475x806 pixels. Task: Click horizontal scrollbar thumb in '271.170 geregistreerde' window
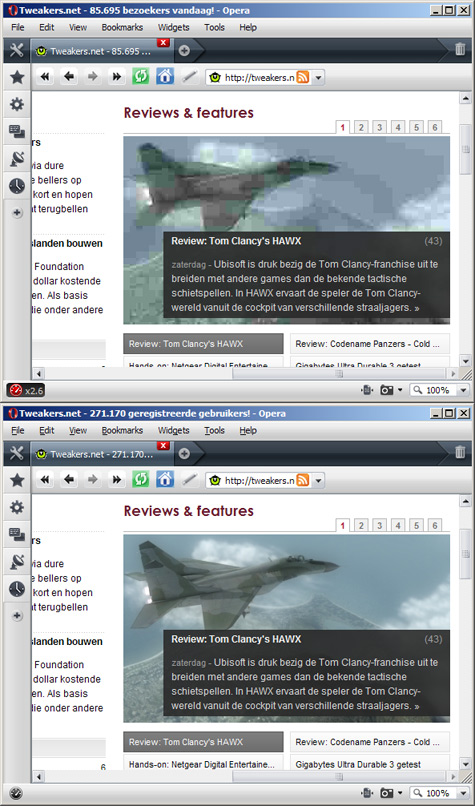(339, 776)
